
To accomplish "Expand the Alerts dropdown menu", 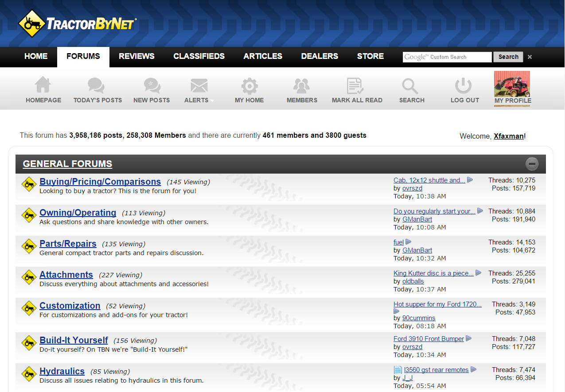I will (x=199, y=100).
